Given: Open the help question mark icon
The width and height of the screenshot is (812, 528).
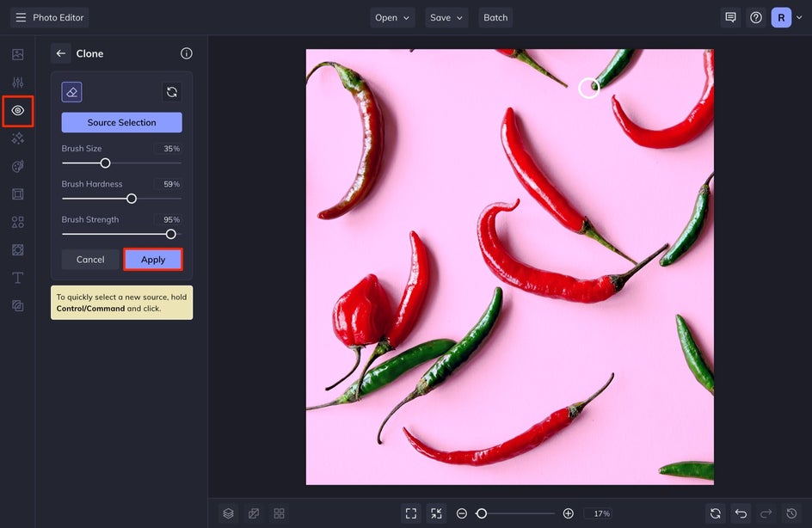Looking at the screenshot, I should pyautogui.click(x=756, y=17).
